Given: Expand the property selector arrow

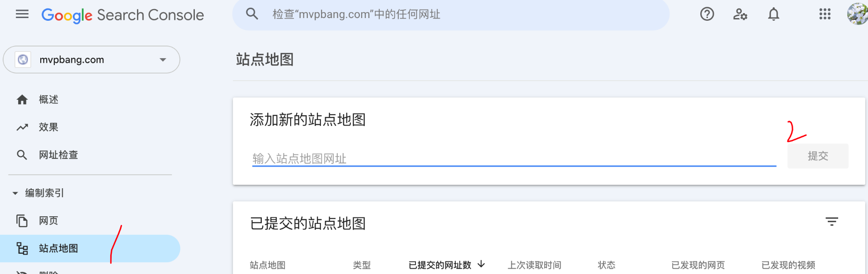Looking at the screenshot, I should point(163,59).
